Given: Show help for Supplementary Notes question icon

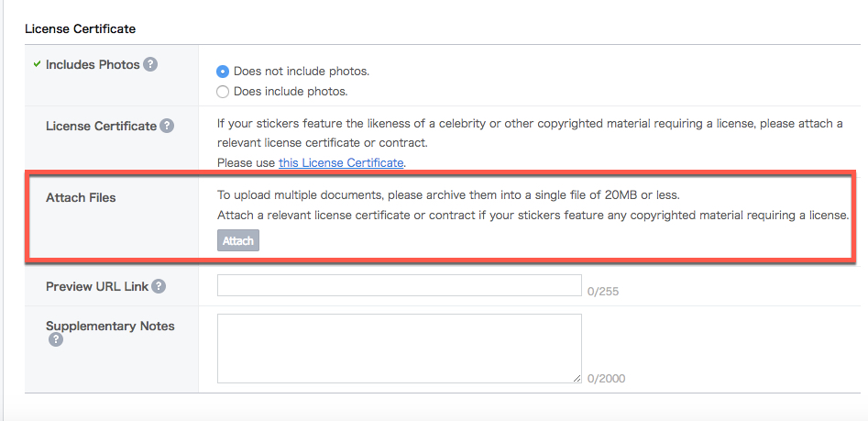Looking at the screenshot, I should [56, 339].
